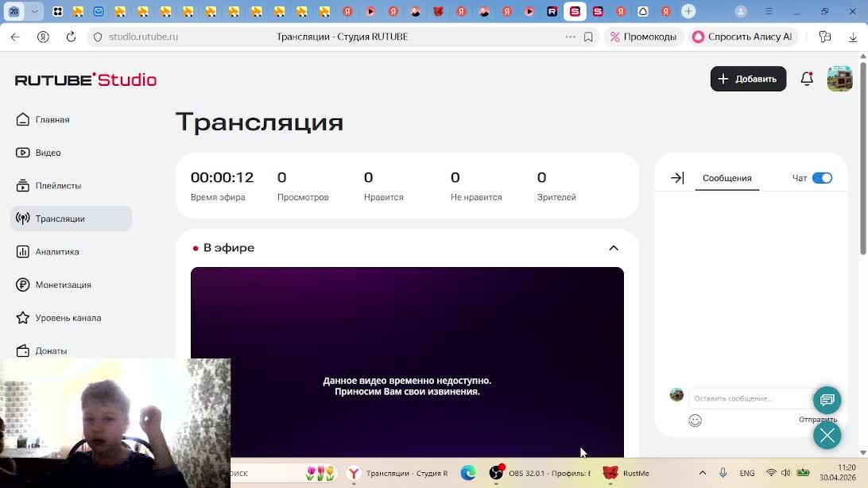Open the volume tray icon
868x488 pixels.
point(785,473)
